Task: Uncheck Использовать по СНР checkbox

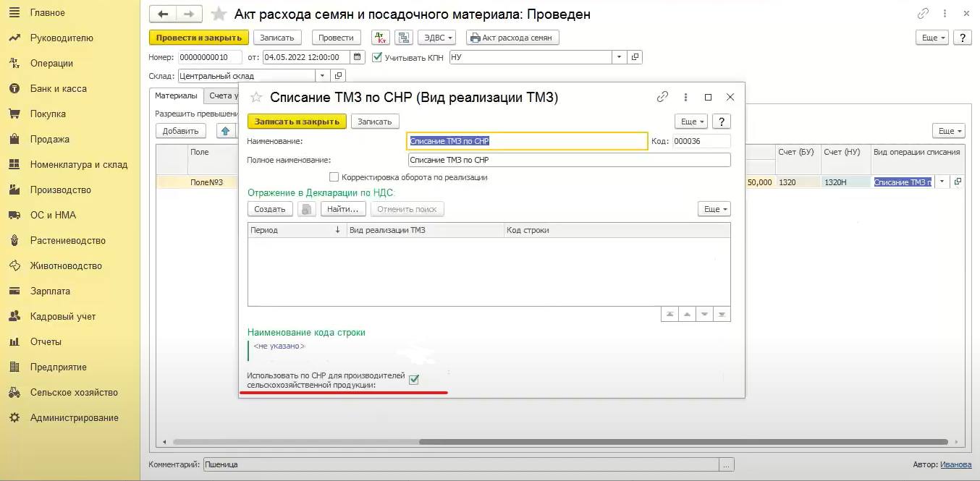Action: (x=414, y=380)
